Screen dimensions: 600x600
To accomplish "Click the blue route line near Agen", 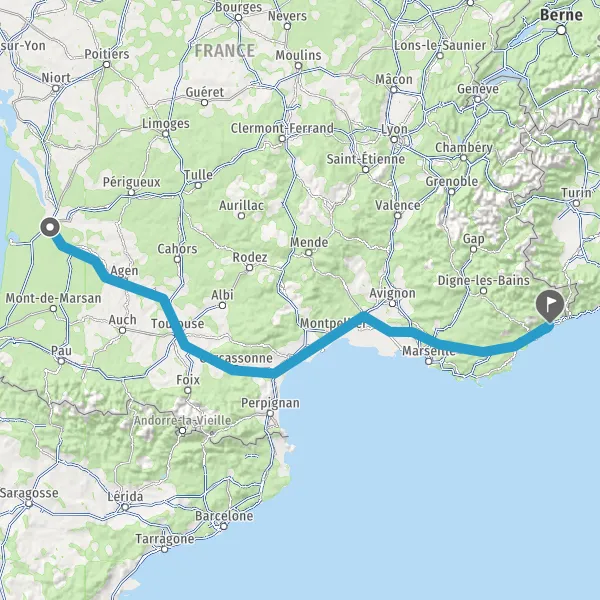I will [x=126, y=285].
